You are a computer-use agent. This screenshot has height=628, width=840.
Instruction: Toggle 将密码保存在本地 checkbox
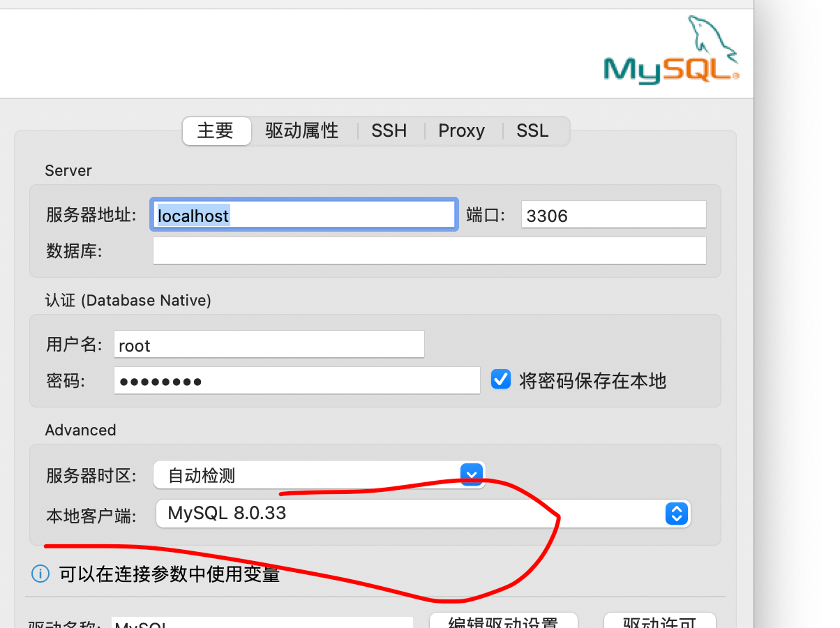(x=501, y=380)
